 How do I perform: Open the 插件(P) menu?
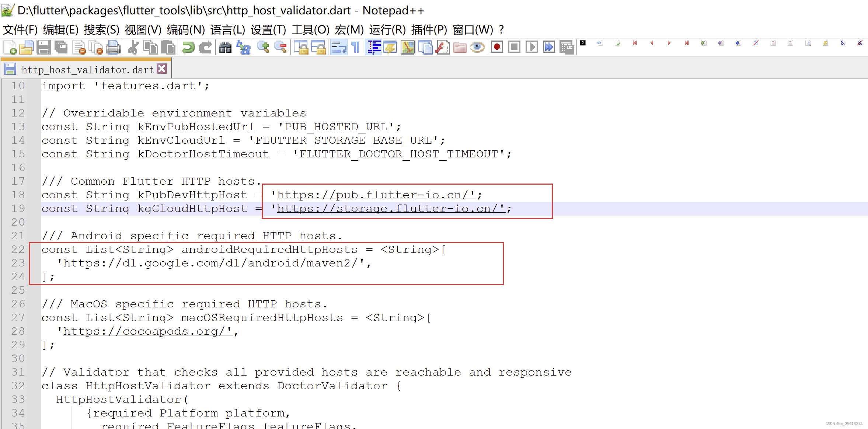[429, 29]
